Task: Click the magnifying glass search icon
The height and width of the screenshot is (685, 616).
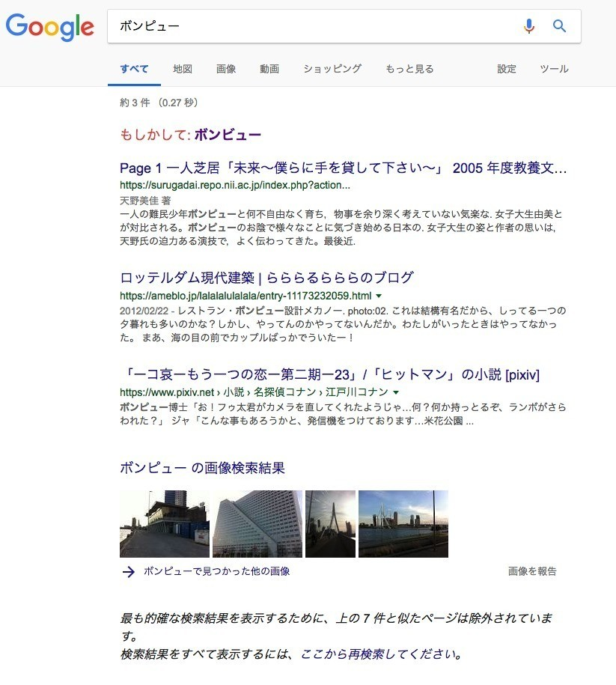Action: tap(559, 26)
